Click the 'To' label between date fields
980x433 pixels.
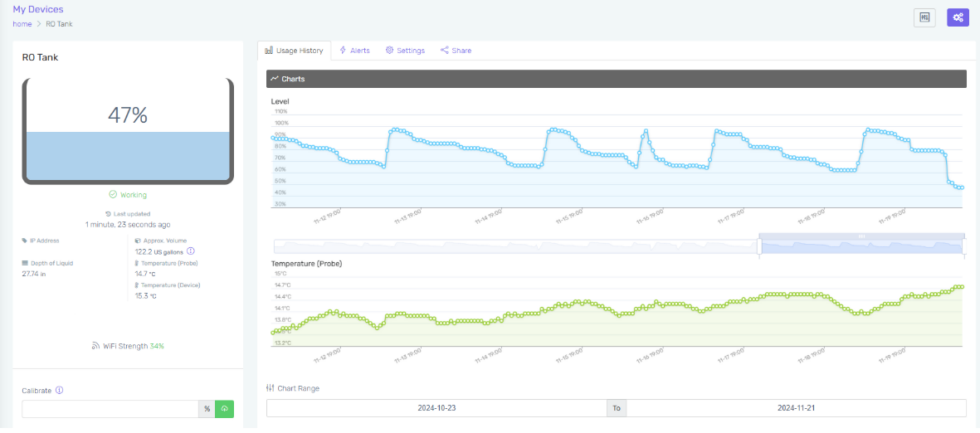point(617,408)
